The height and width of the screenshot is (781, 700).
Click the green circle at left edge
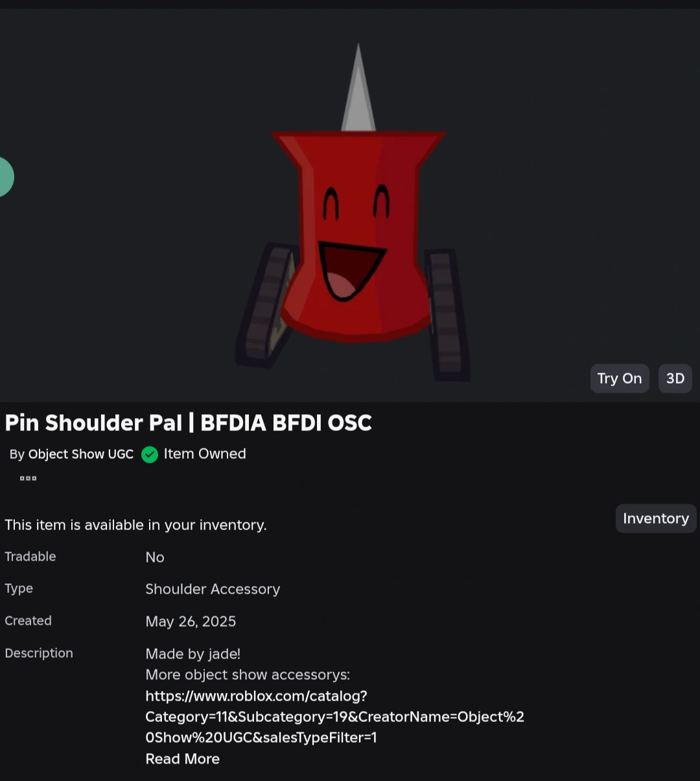pyautogui.click(x=6, y=177)
